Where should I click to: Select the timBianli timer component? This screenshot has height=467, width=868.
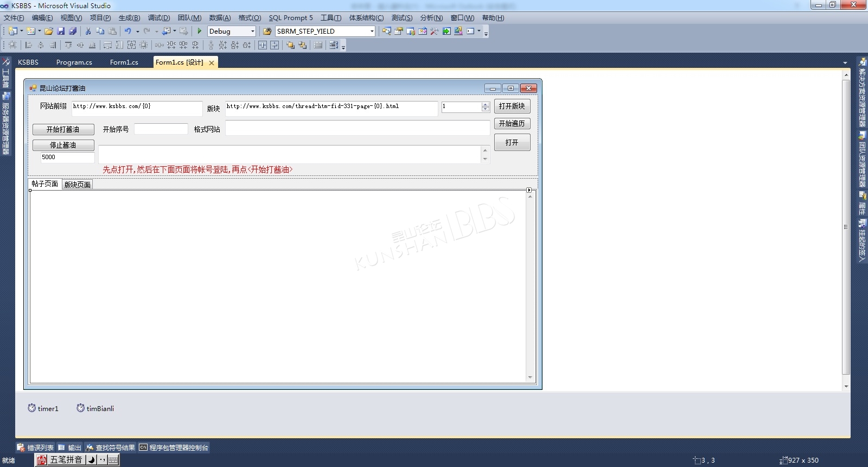(x=95, y=408)
